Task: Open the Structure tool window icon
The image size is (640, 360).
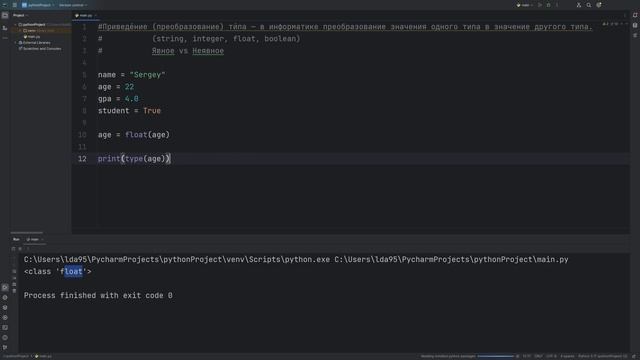Action: [x=5, y=28]
